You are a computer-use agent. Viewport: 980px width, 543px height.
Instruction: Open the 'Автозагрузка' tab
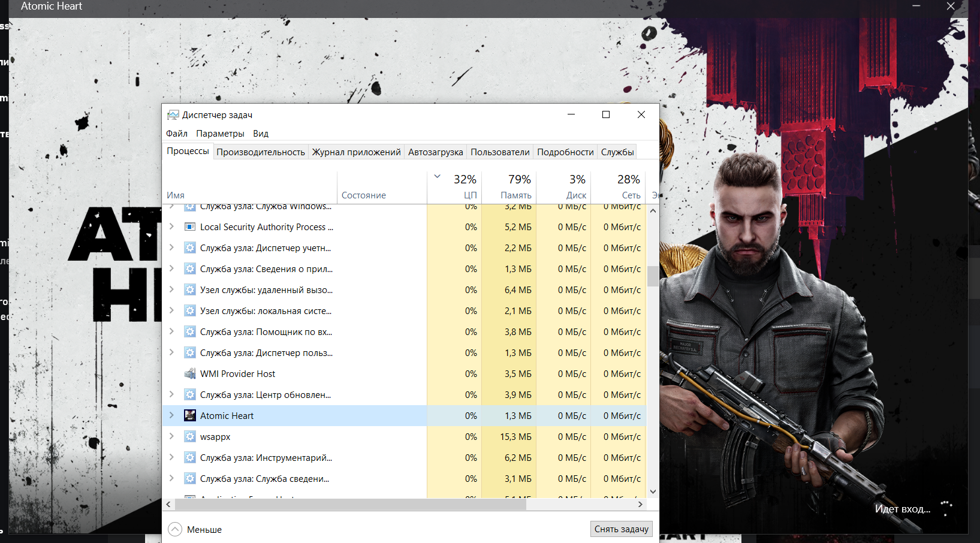tap(436, 152)
